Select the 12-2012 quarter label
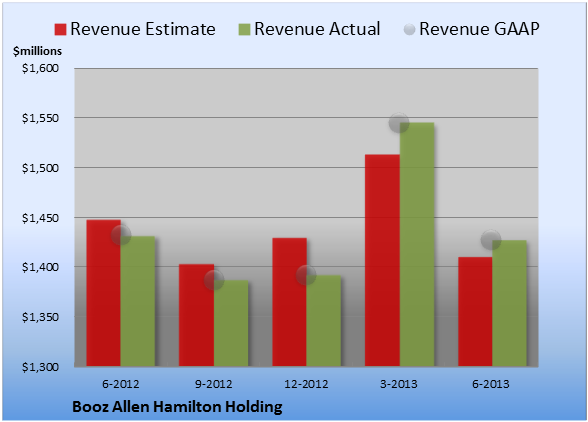Viewport: 588px width, 422px height. (306, 384)
